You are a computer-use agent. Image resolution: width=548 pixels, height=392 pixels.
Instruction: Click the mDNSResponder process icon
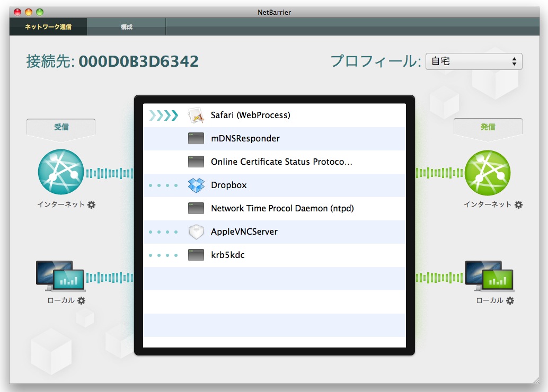[196, 138]
